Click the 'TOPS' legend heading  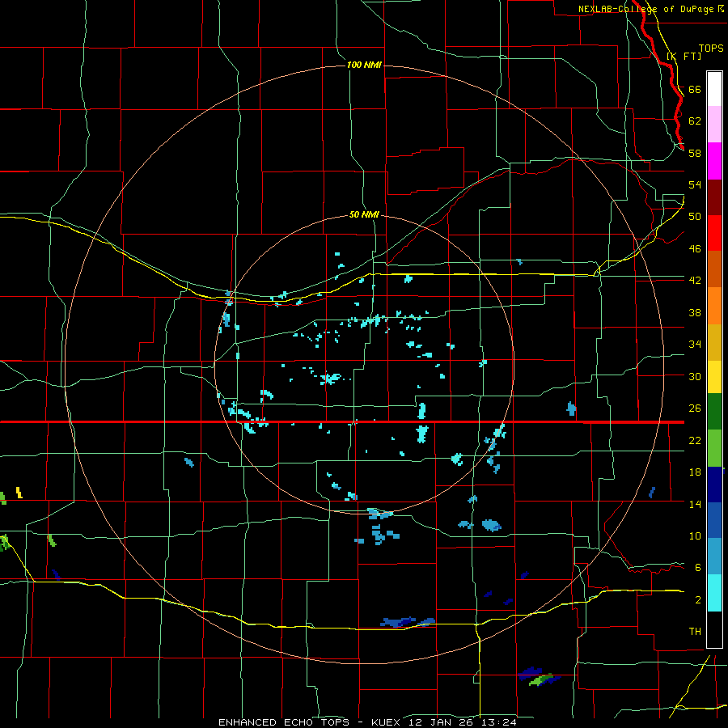coord(711,49)
